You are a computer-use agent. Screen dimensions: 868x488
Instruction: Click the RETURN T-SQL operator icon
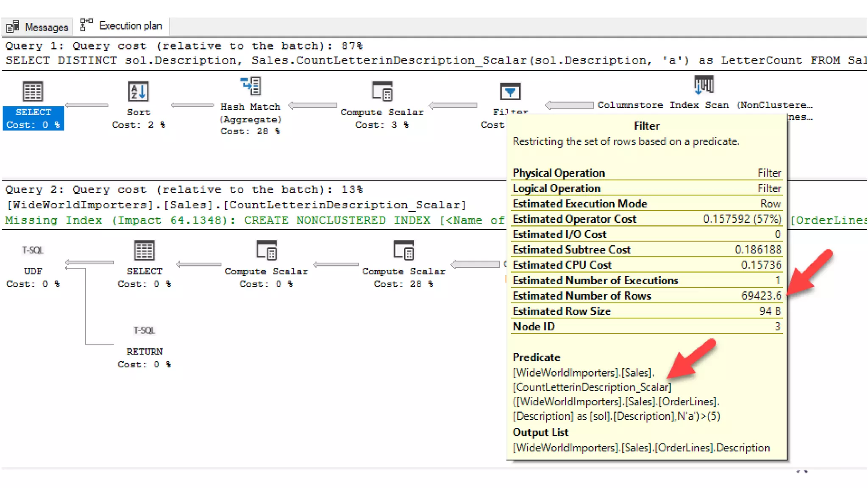[x=144, y=330]
